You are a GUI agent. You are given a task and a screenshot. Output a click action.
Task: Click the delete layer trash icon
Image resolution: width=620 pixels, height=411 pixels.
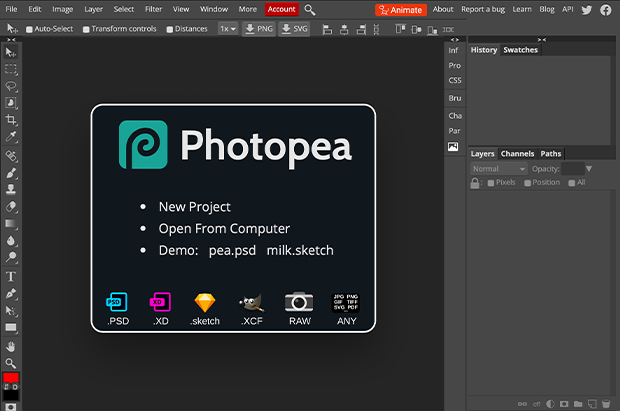(x=606, y=404)
